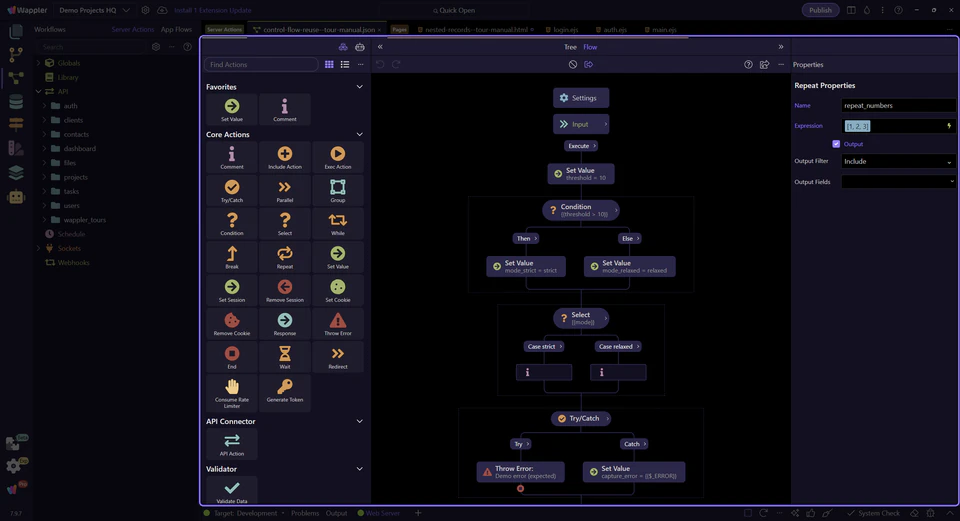
Task: Choose the Response action icon
Action: pos(285,324)
